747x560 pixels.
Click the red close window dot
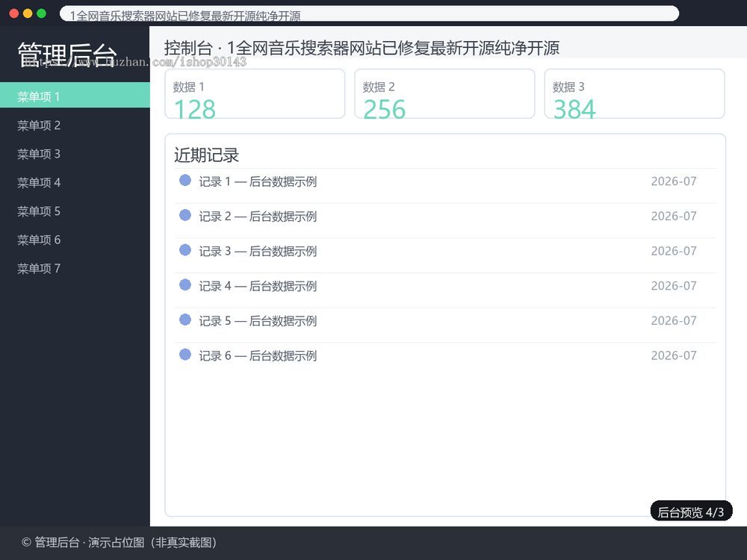13,13
